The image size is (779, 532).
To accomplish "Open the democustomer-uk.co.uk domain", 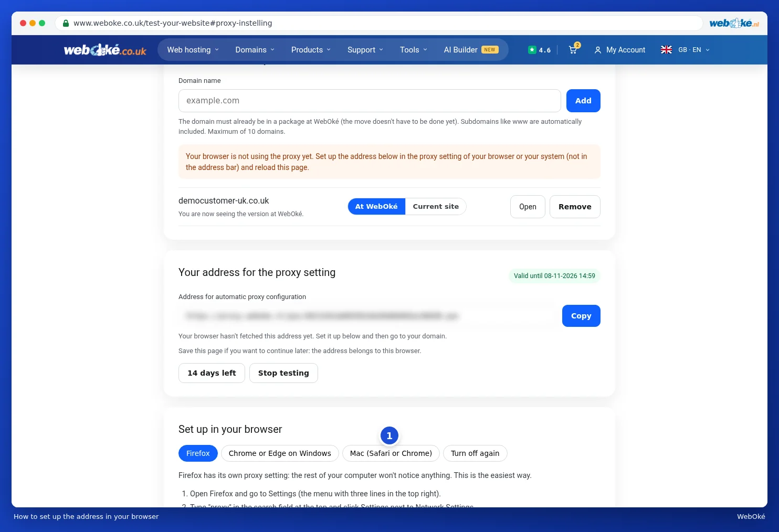I will (x=528, y=207).
